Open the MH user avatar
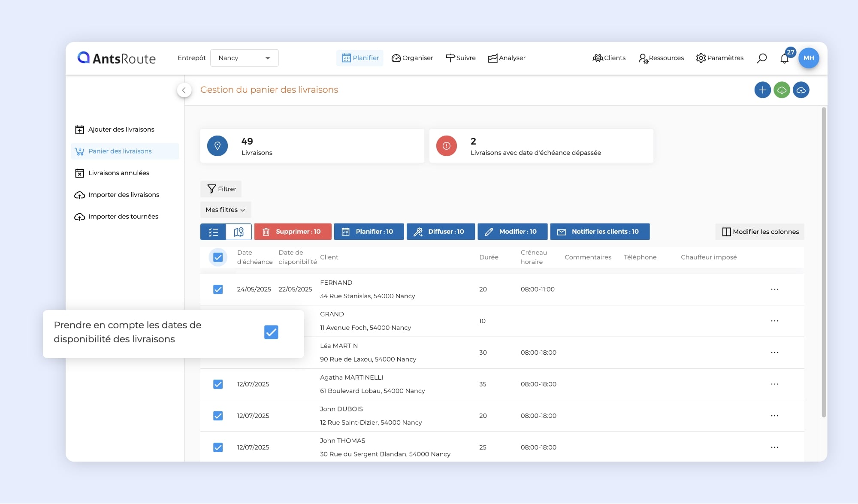This screenshot has height=504, width=858. [808, 58]
